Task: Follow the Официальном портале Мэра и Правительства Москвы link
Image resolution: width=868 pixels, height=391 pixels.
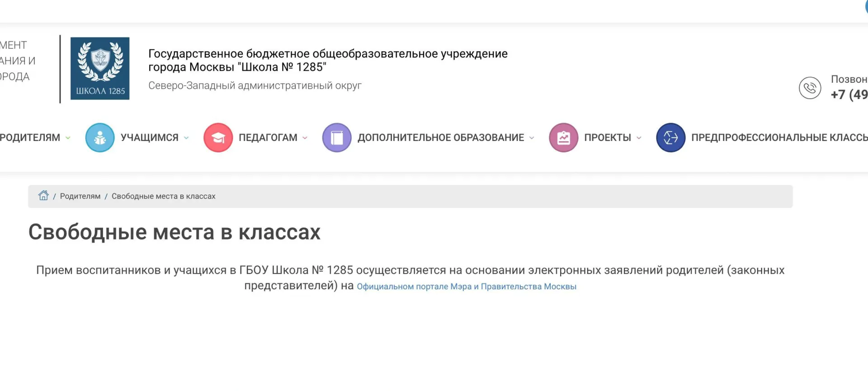Action: (467, 287)
